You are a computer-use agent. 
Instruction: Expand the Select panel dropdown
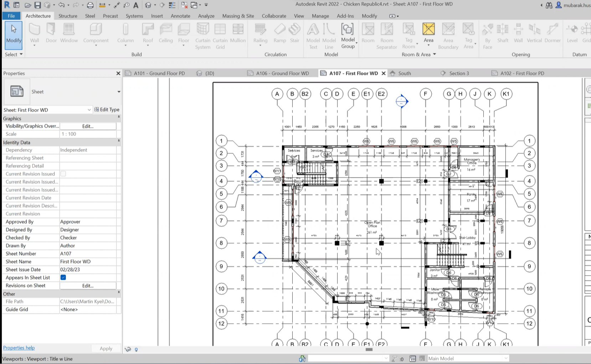[x=14, y=54]
